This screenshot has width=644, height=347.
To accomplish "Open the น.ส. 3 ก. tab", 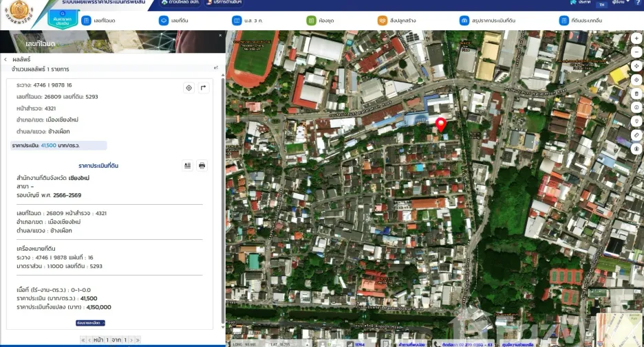I will [247, 21].
